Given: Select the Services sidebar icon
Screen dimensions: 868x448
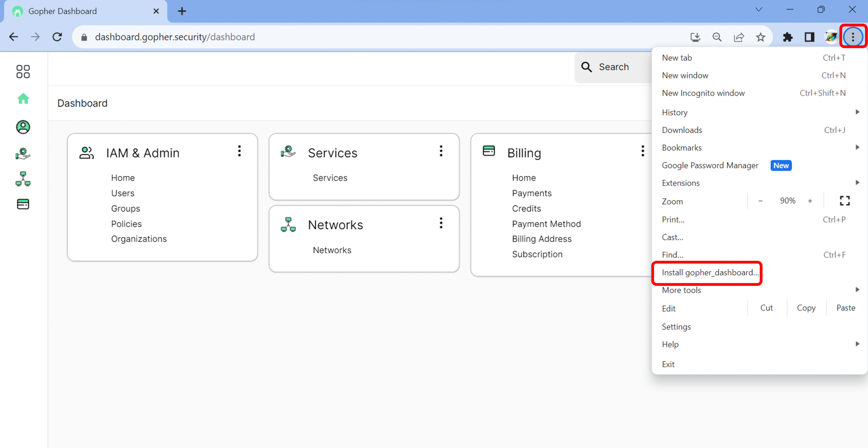Looking at the screenshot, I should coord(23,154).
